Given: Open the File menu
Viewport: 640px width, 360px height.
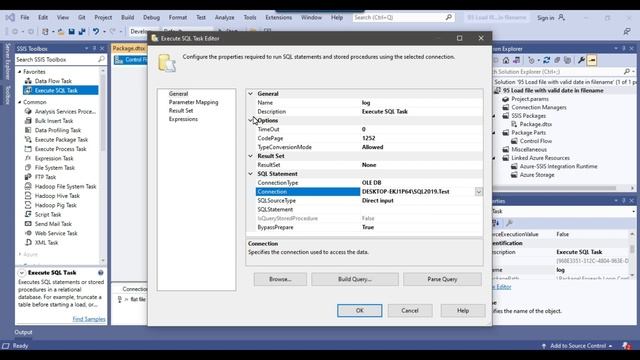Looking at the screenshot, I should [25, 18].
